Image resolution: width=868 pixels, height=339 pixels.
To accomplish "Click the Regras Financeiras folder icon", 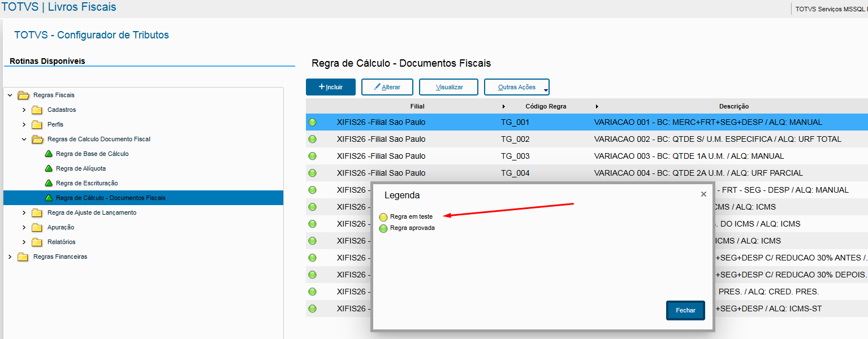I will pyautogui.click(x=23, y=257).
